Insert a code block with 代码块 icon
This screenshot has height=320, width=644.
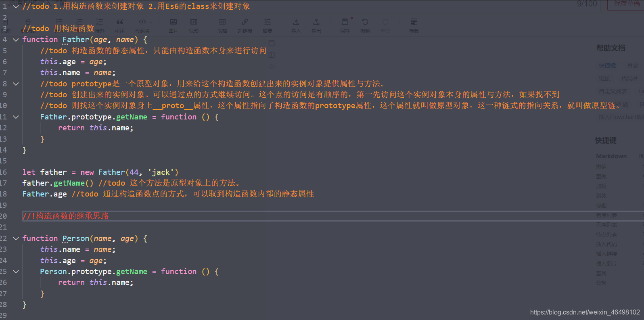click(x=142, y=22)
